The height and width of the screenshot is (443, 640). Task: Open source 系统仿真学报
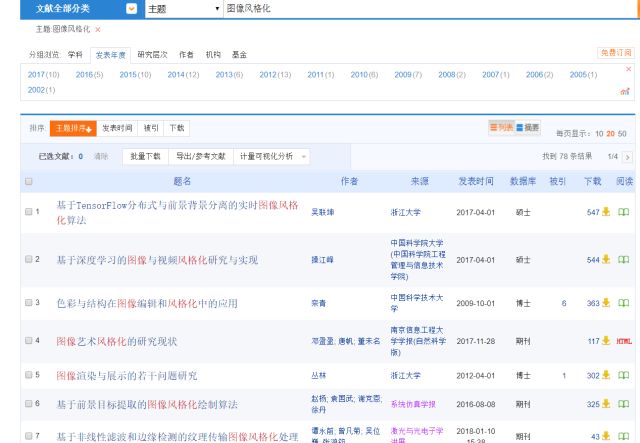(413, 404)
